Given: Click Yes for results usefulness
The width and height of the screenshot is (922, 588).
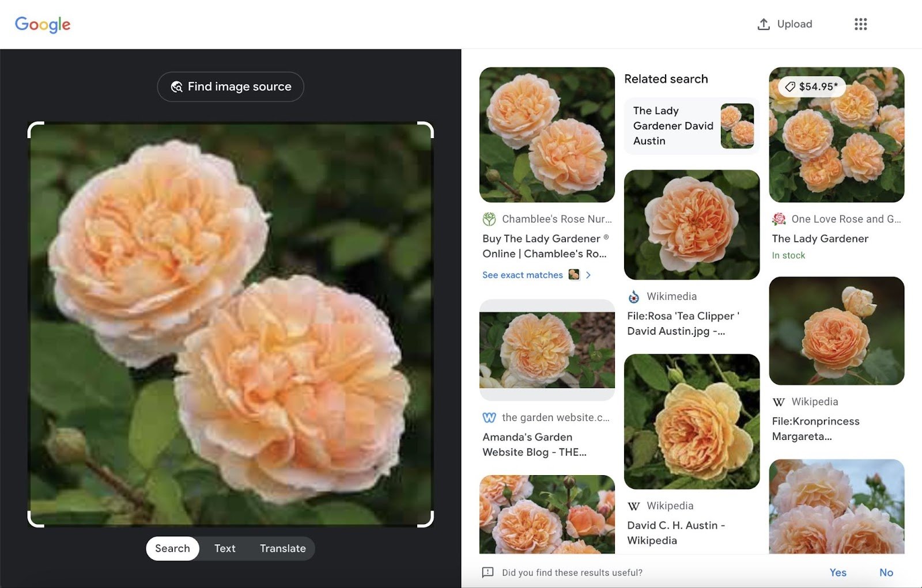Looking at the screenshot, I should point(838,572).
